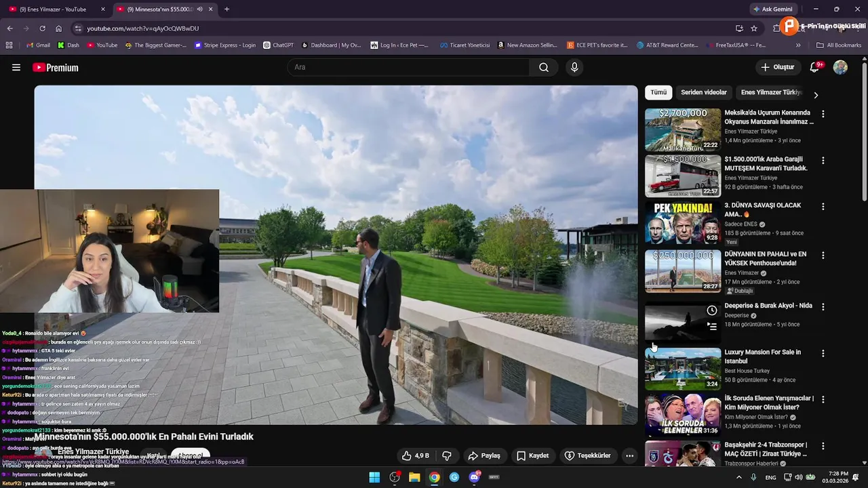
Task: Go back in browser history
Action: [x=9, y=28]
